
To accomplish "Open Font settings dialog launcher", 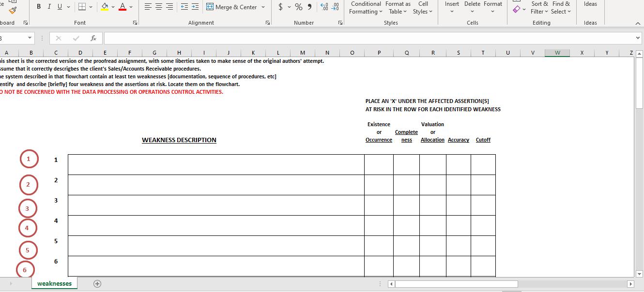I will (x=135, y=23).
